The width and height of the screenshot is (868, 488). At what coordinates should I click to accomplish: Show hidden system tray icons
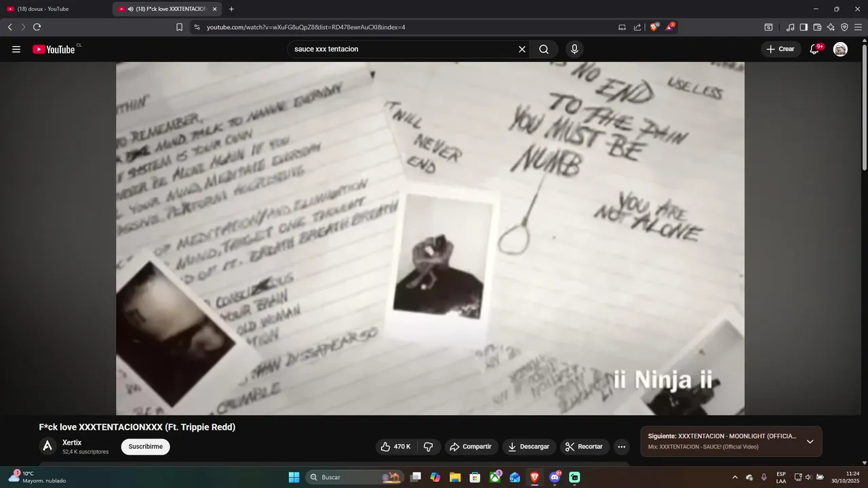pos(734,477)
